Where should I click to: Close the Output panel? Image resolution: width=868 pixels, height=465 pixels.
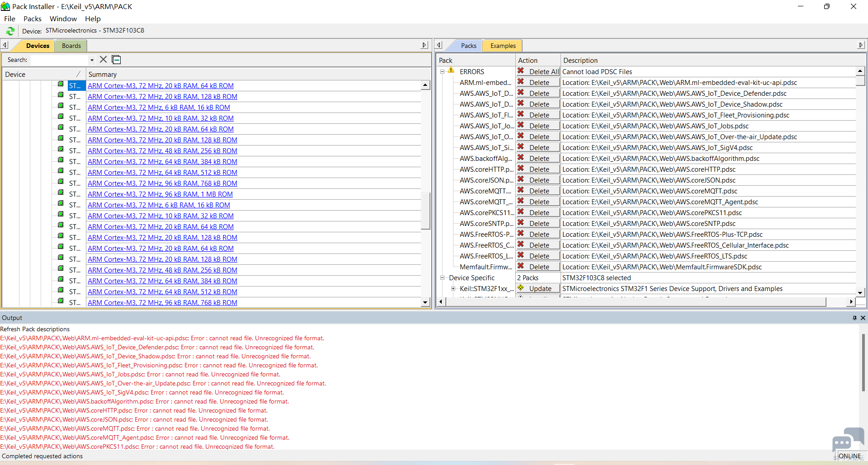[x=863, y=318]
